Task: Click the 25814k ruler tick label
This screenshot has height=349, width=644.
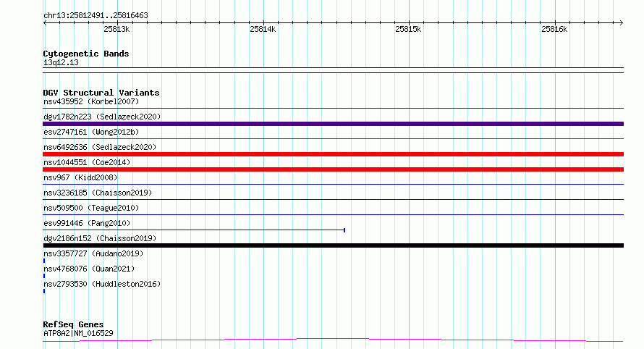Action: (x=263, y=29)
